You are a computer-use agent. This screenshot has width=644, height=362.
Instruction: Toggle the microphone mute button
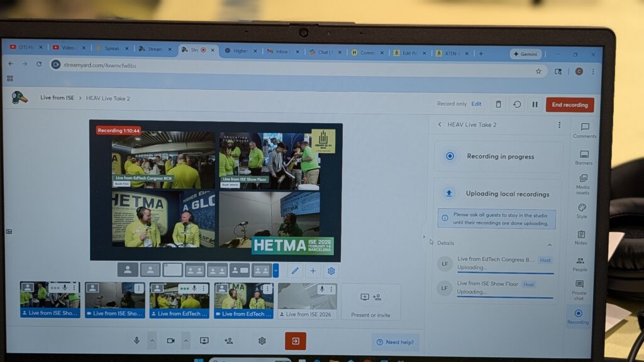coord(136,340)
